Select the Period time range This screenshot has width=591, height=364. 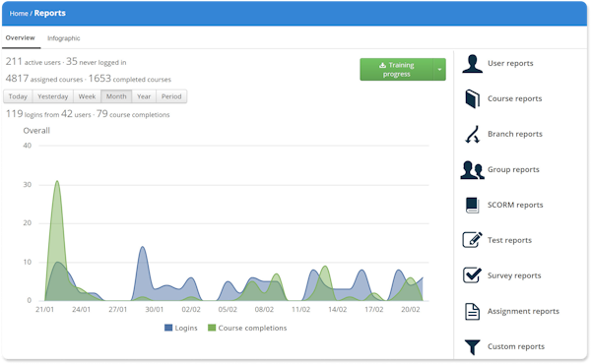pos(171,96)
